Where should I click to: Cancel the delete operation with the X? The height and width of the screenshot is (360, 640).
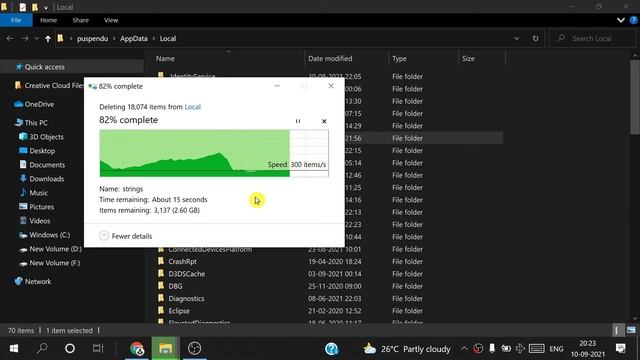click(324, 121)
